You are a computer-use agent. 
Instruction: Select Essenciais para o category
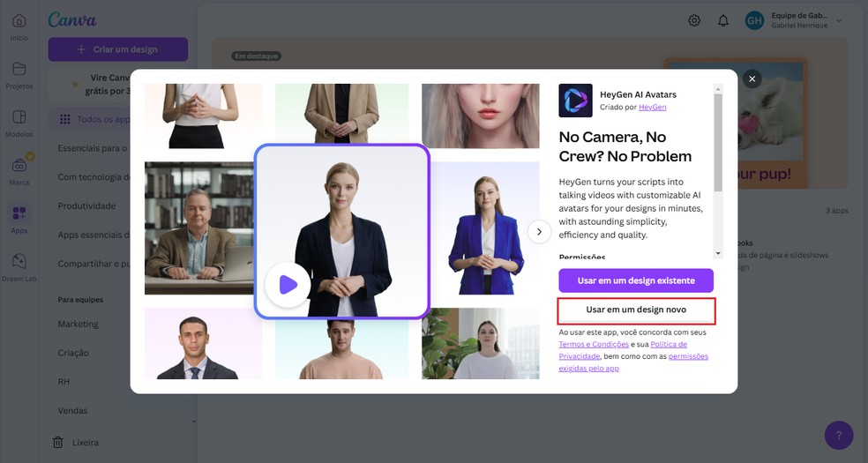[93, 148]
